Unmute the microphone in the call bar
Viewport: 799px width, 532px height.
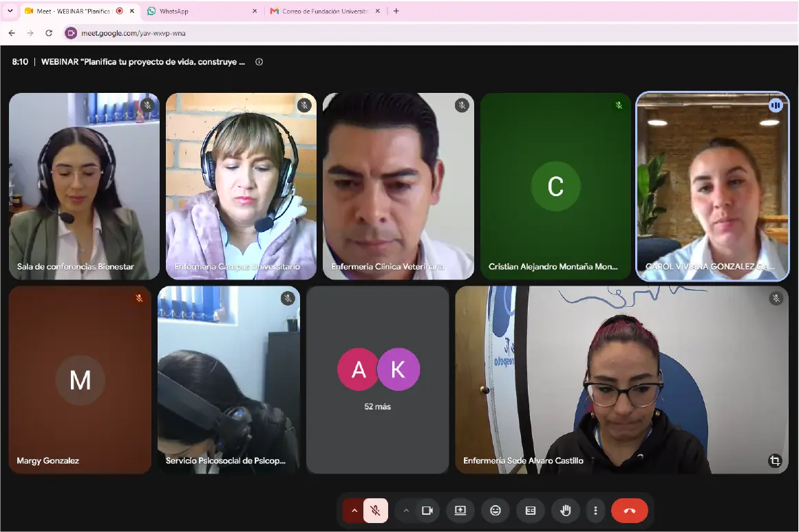376,511
